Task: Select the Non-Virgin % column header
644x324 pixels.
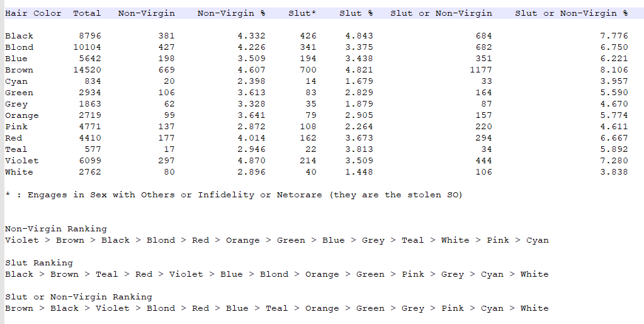Action: pos(231,13)
